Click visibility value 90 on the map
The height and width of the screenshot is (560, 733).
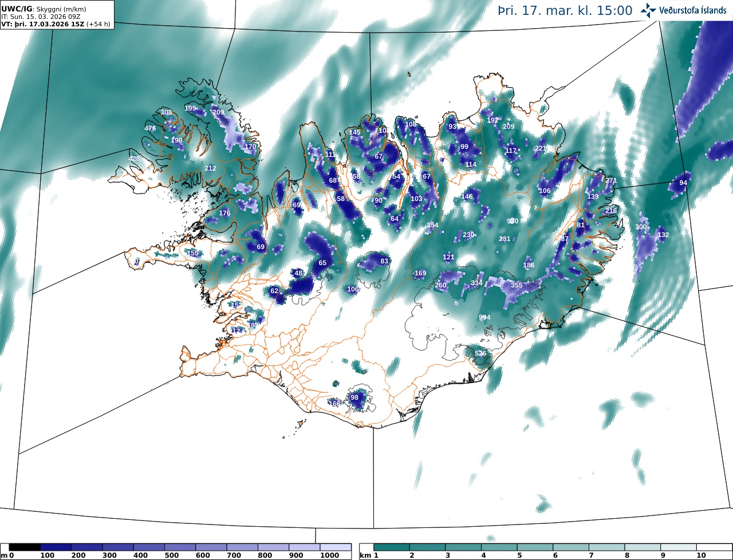(x=378, y=200)
